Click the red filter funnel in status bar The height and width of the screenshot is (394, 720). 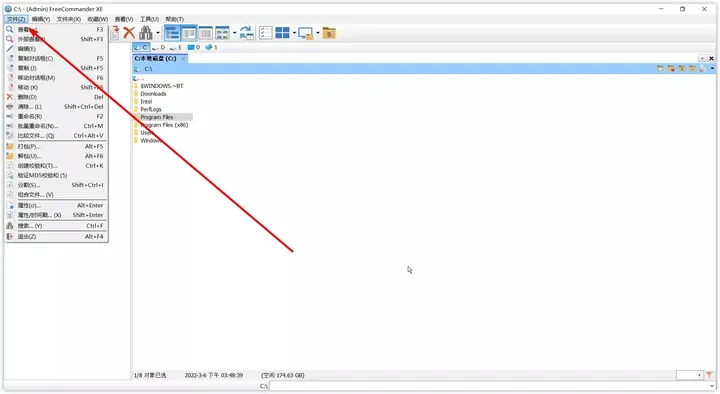coord(709,375)
